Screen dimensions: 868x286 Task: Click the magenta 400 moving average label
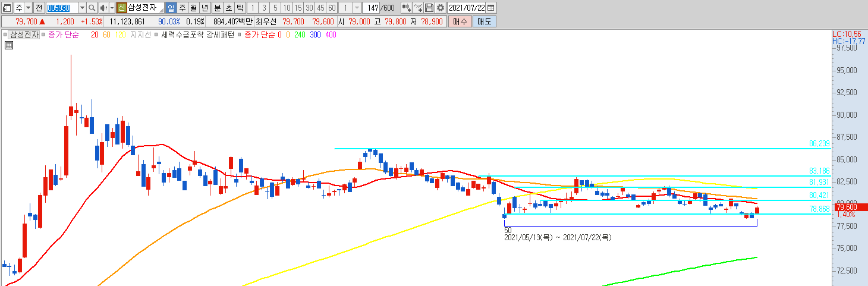[x=331, y=35]
